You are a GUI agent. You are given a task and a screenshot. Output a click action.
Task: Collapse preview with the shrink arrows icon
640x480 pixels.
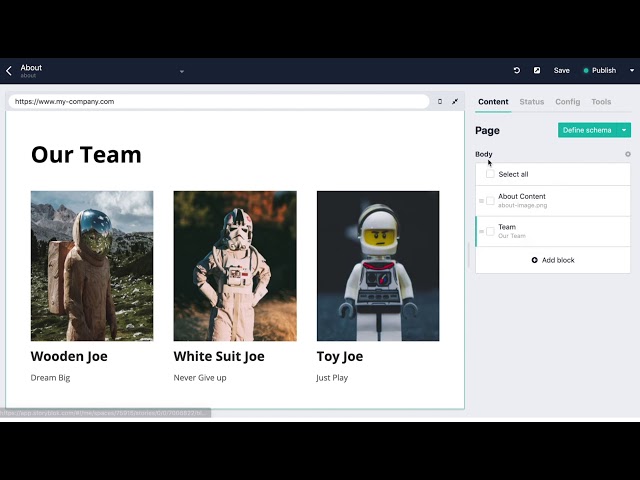click(x=455, y=101)
